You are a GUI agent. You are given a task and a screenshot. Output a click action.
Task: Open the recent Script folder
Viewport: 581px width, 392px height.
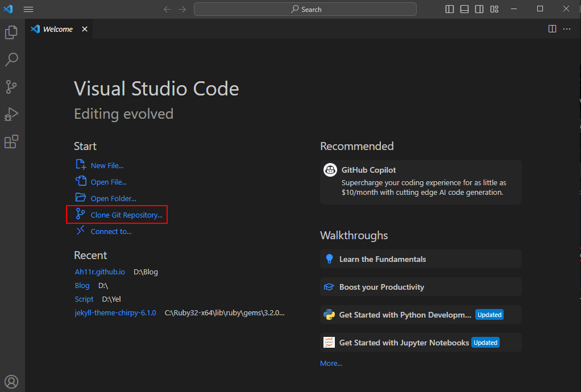coord(84,299)
